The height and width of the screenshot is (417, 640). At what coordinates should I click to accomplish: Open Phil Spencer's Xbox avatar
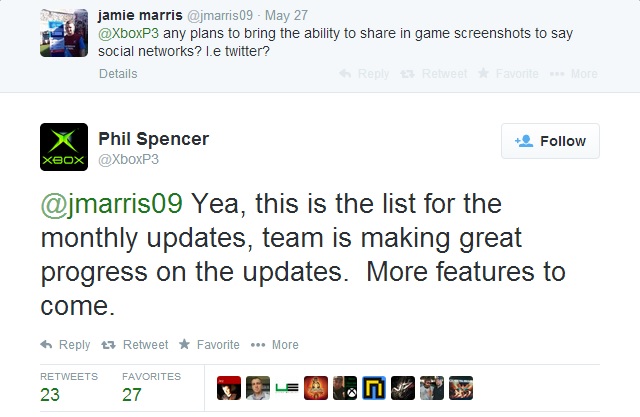64,147
